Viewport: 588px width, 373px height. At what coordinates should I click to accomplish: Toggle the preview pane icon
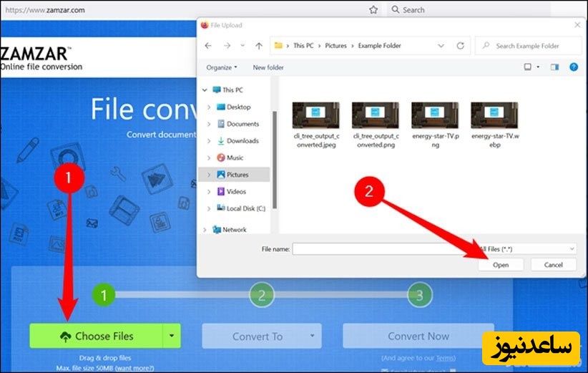tap(554, 67)
